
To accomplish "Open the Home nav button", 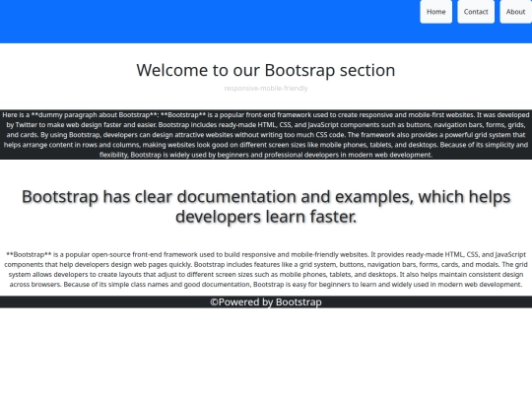I will 436,12.
